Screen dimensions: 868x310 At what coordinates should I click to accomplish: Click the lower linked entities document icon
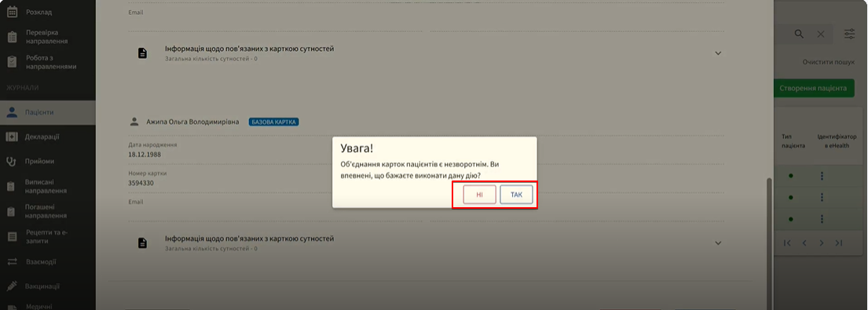[x=142, y=243]
